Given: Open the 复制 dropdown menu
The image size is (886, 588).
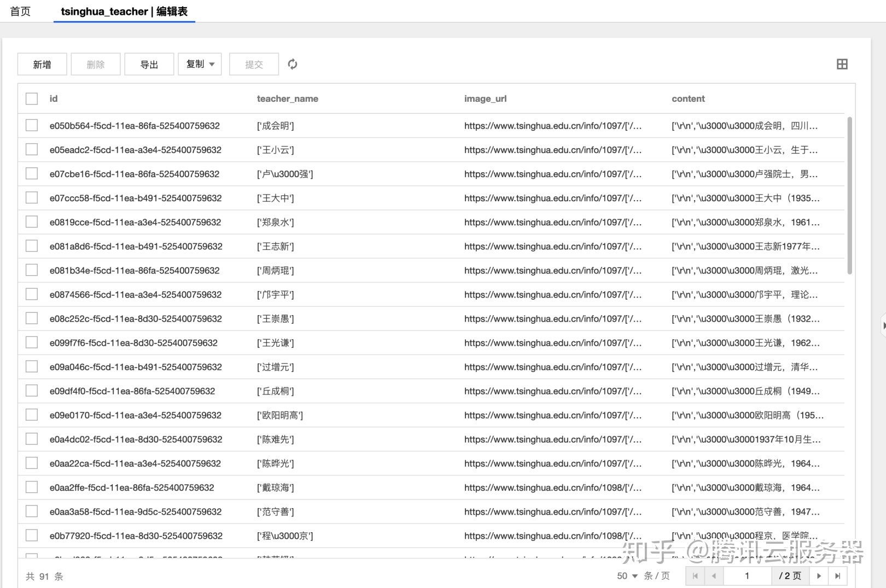Looking at the screenshot, I should [200, 64].
